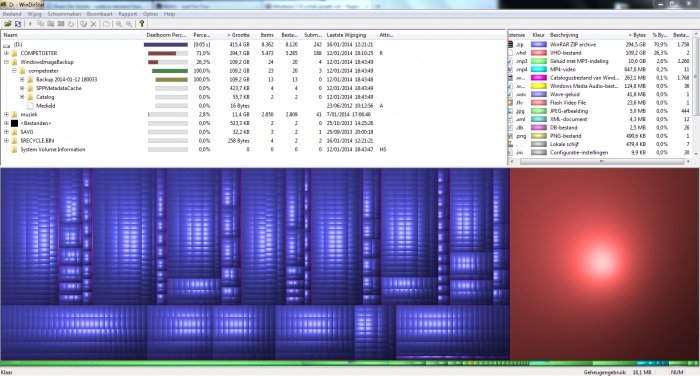700x376 pixels.
Task: Click the red VHD-bestand color swatch
Action: tap(538, 53)
